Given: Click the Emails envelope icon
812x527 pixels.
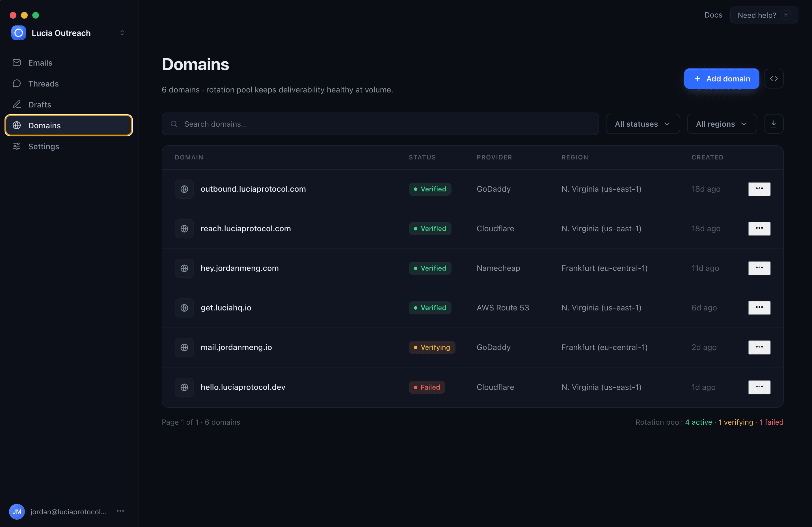Looking at the screenshot, I should coord(17,62).
